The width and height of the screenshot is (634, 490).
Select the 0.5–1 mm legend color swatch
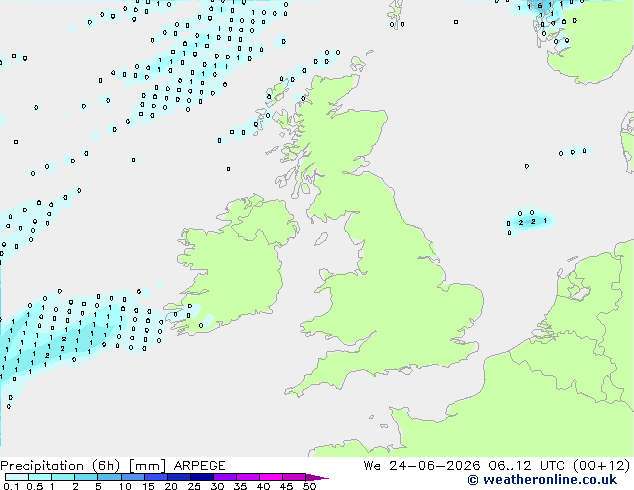click(x=40, y=477)
